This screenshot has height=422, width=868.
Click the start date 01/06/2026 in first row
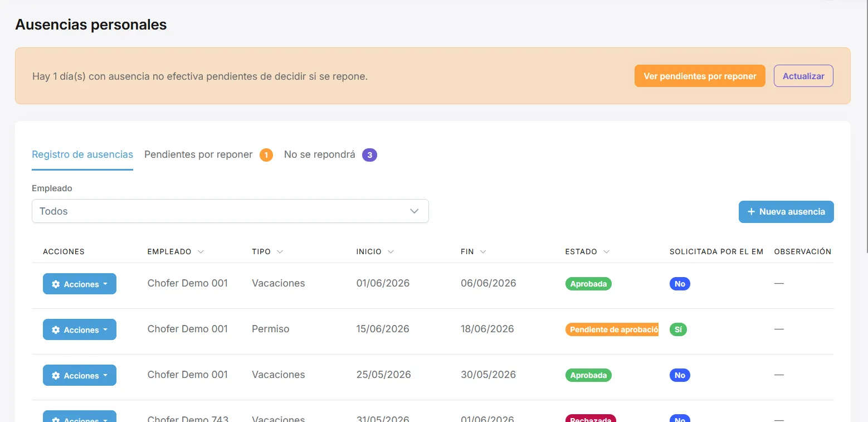[x=383, y=283]
